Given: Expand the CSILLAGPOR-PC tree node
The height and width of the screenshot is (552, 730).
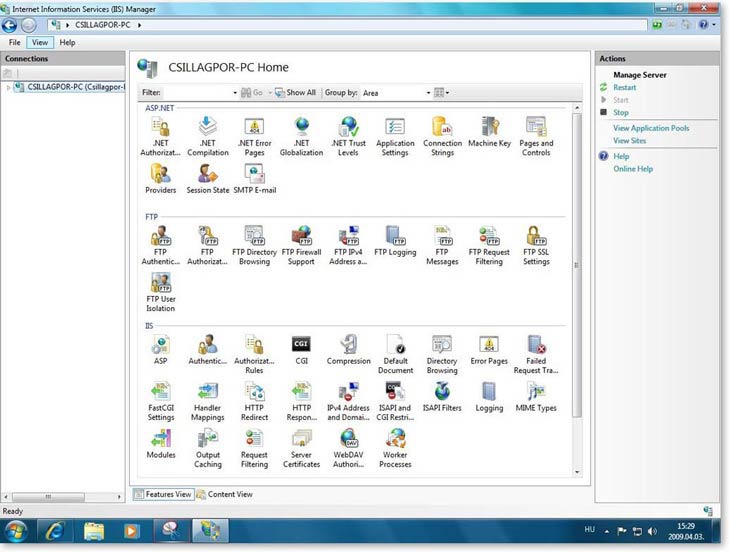Looking at the screenshot, I should pos(8,87).
